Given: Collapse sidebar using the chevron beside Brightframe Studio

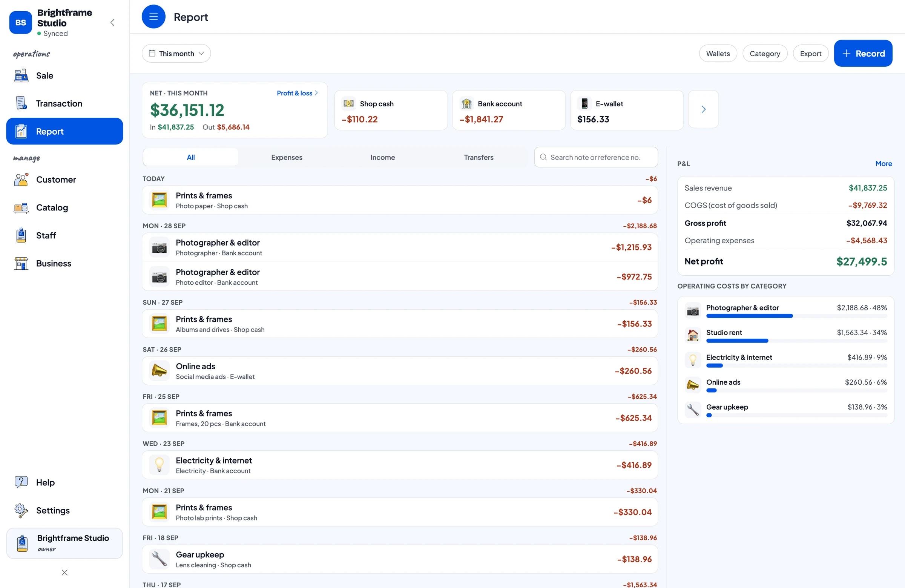Looking at the screenshot, I should (x=112, y=22).
